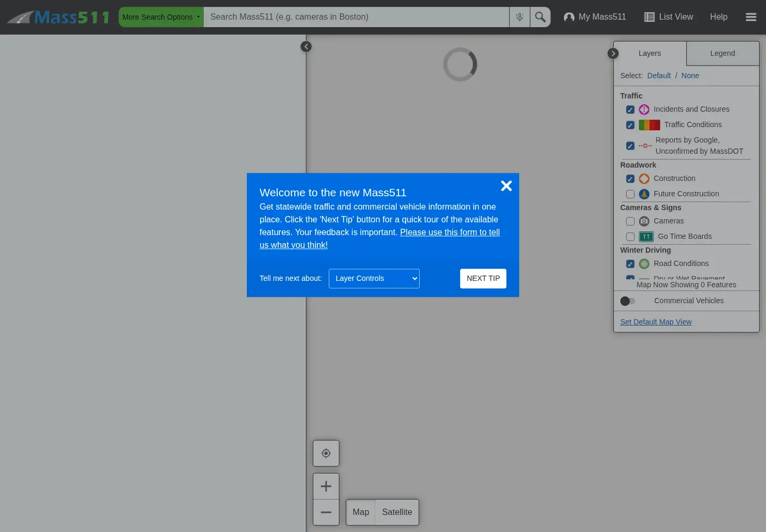The width and height of the screenshot is (766, 532).
Task: Click the magnifying glass search button
Action: (540, 17)
